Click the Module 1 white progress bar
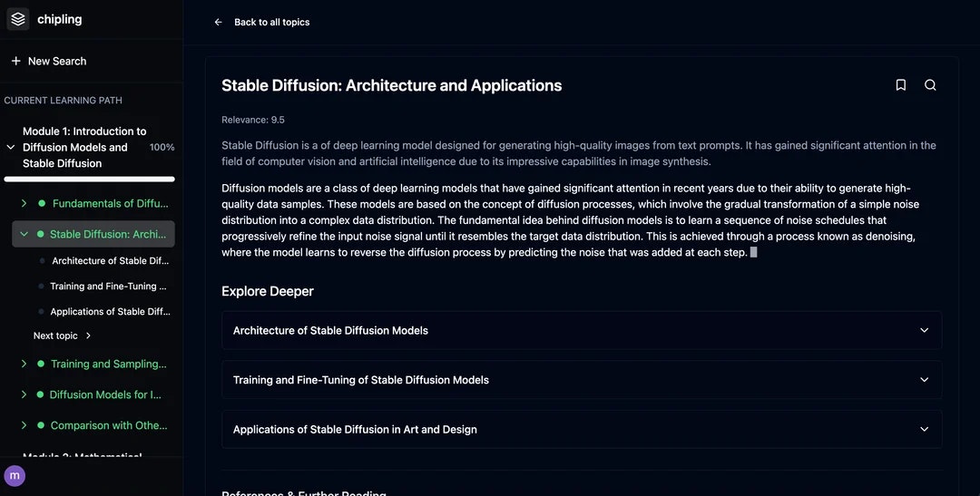Screen dimensions: 980x496 (89, 180)
